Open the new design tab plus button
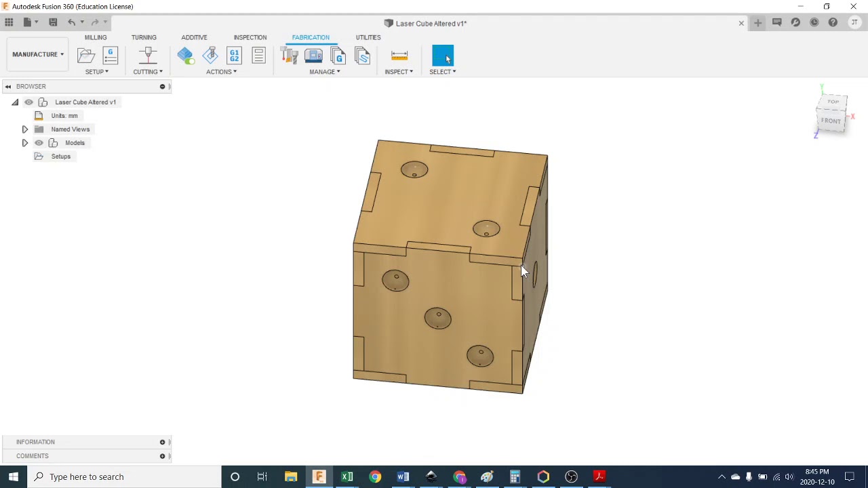Image resolution: width=868 pixels, height=488 pixels. click(x=757, y=23)
